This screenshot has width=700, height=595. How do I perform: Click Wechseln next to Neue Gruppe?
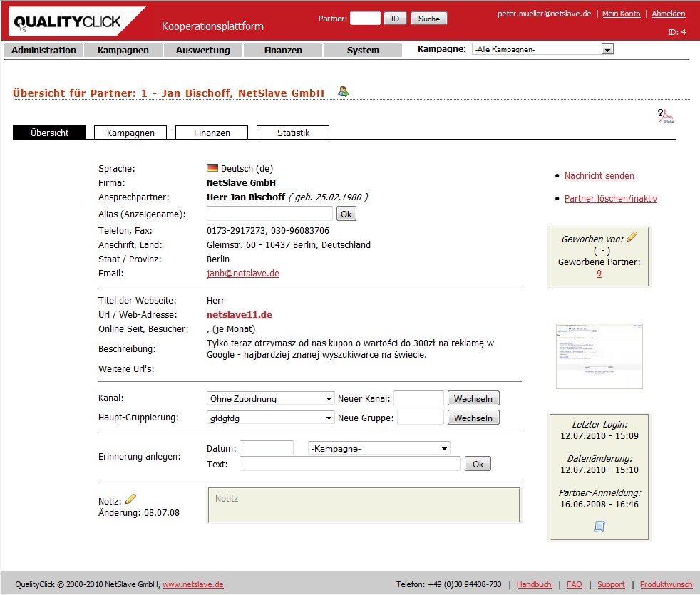473,418
